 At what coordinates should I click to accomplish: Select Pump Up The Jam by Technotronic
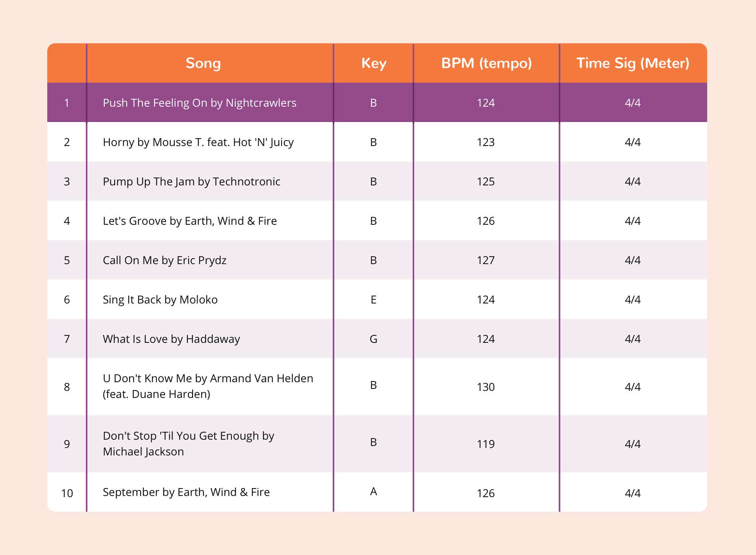tap(191, 181)
